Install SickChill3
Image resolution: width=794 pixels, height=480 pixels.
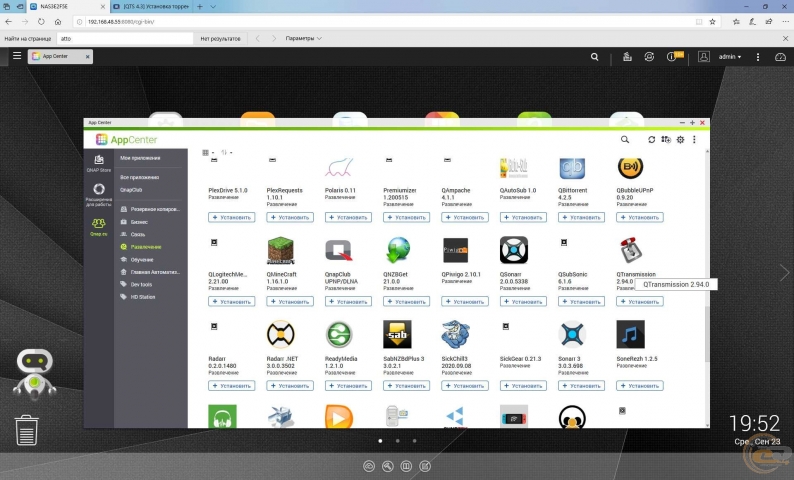[x=464, y=386]
